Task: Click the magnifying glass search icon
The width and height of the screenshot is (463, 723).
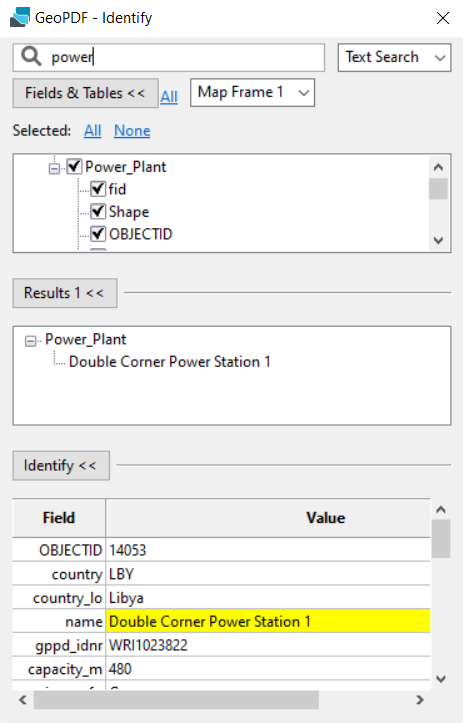Action: [x=31, y=57]
